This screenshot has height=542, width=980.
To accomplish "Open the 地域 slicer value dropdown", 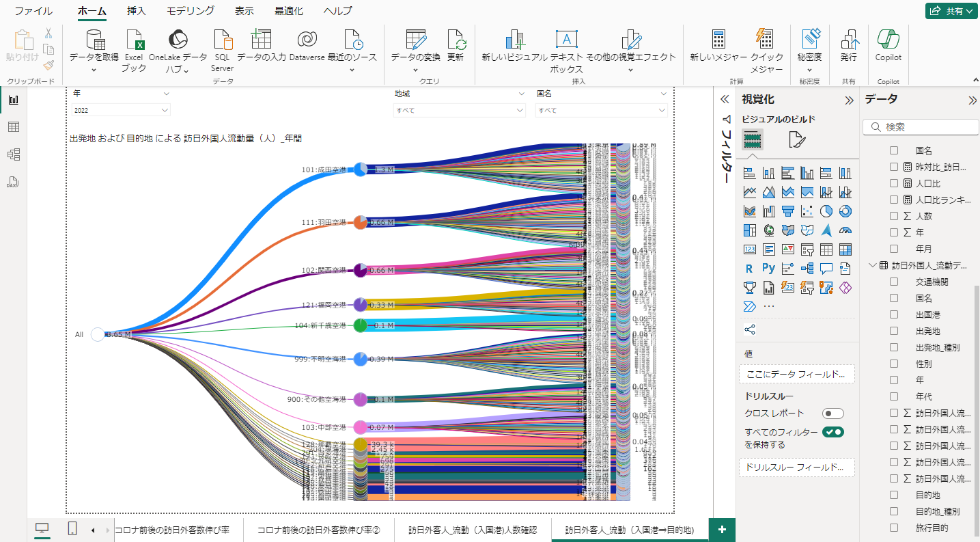I will [520, 110].
